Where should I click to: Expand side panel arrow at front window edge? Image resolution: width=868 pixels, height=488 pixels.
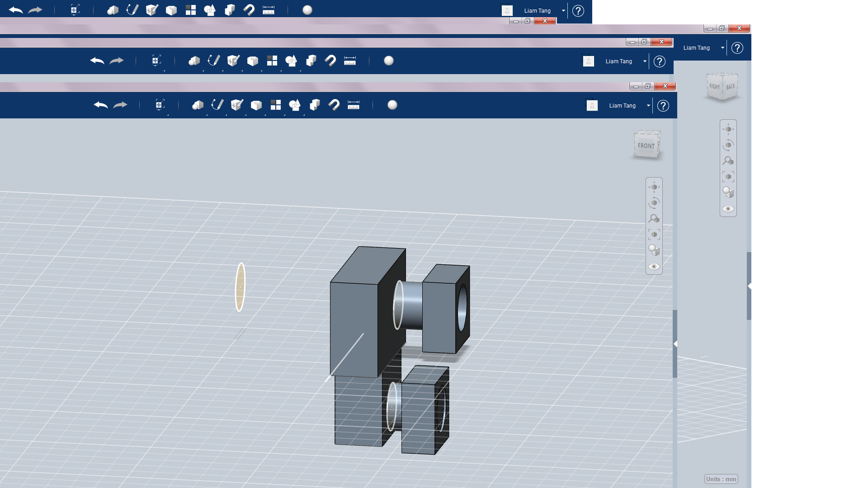[675, 344]
